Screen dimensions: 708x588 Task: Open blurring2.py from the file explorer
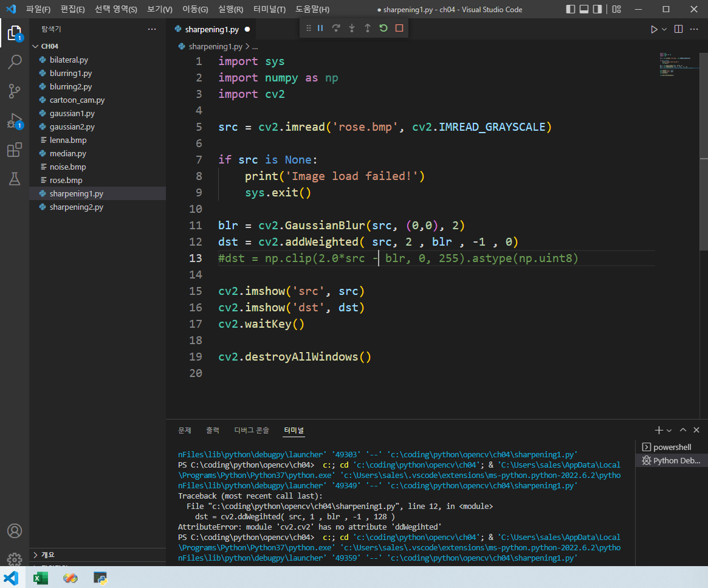point(70,86)
